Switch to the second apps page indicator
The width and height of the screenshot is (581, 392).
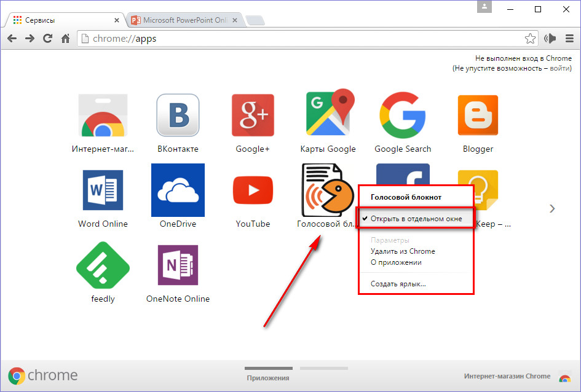click(x=324, y=369)
